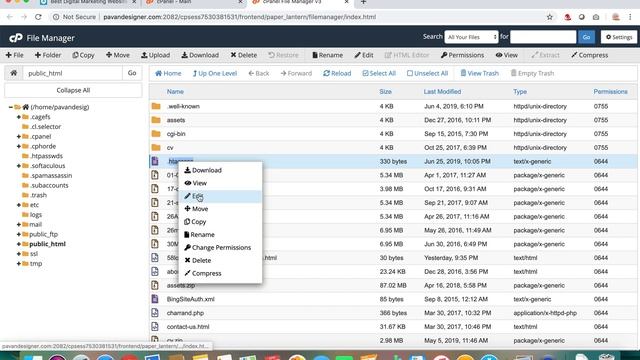
Task: Click Edit in the top toolbar
Action: (x=364, y=55)
